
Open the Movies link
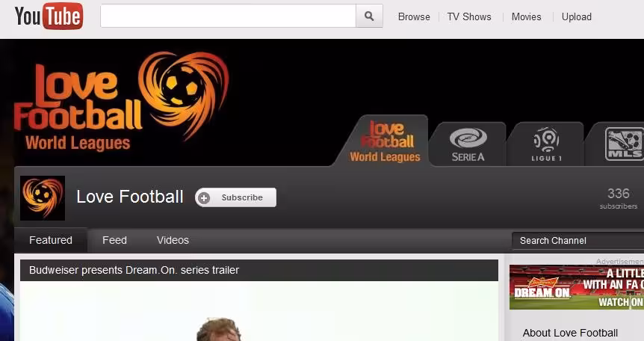[526, 17]
